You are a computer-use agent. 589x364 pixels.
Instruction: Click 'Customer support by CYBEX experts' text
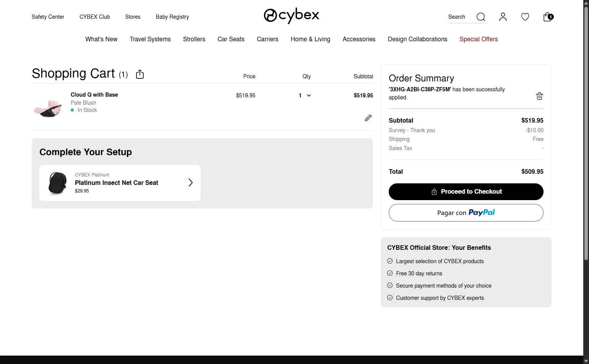click(440, 298)
